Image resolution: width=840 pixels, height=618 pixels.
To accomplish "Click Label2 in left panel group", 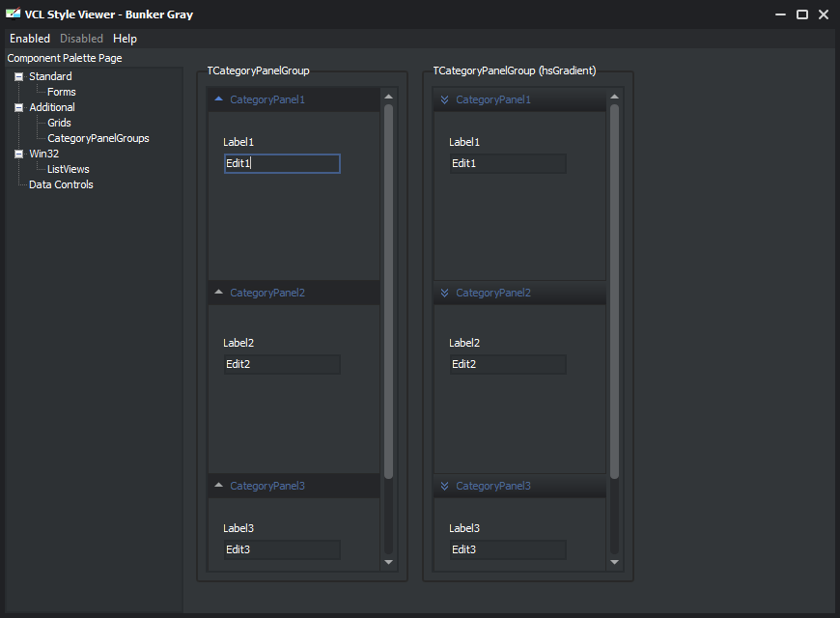I will click(238, 343).
